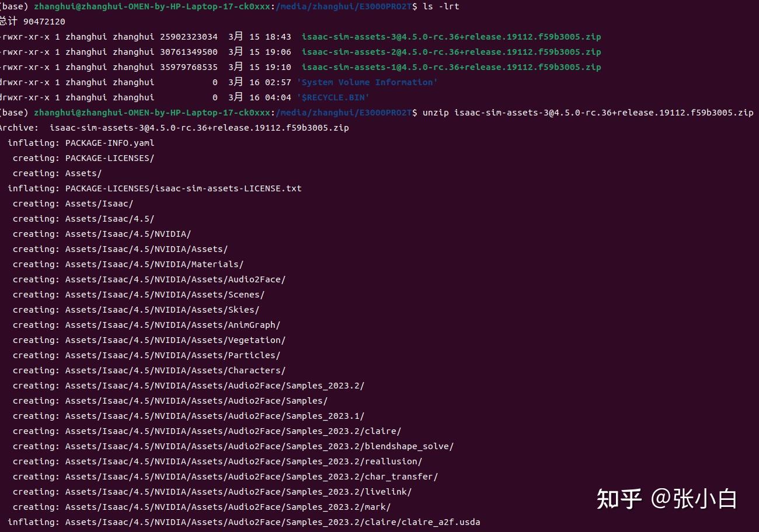Click the '$RECYCLE.BIN' directory entry
The width and height of the screenshot is (759, 532).
pyautogui.click(x=333, y=97)
